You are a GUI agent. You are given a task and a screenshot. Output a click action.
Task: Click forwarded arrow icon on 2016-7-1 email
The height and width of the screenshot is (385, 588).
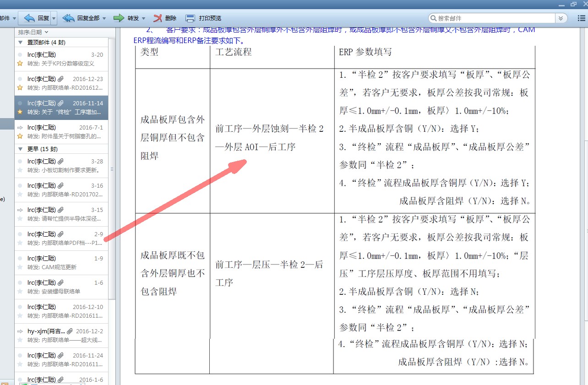point(20,127)
